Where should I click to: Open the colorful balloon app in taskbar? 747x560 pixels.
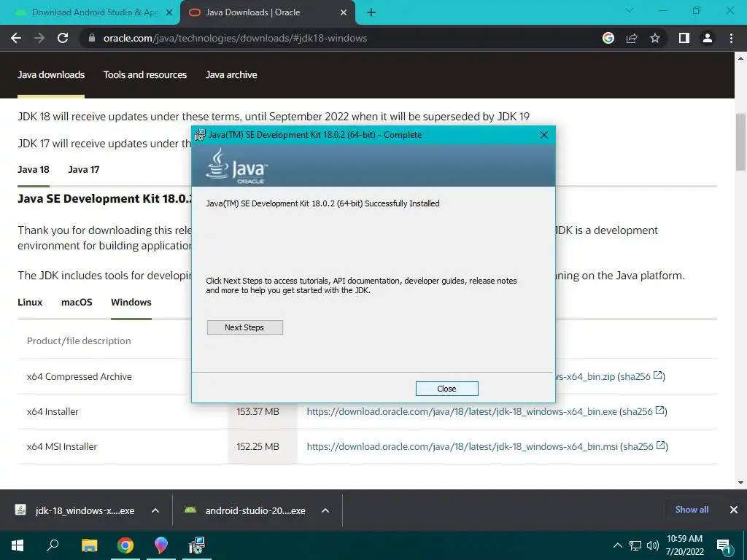pyautogui.click(x=161, y=545)
